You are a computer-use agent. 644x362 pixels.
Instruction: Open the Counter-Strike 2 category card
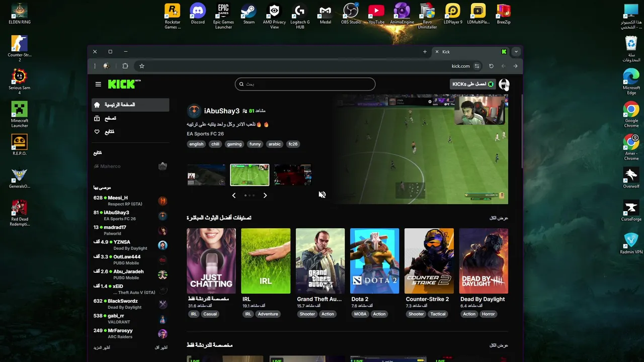pyautogui.click(x=429, y=261)
